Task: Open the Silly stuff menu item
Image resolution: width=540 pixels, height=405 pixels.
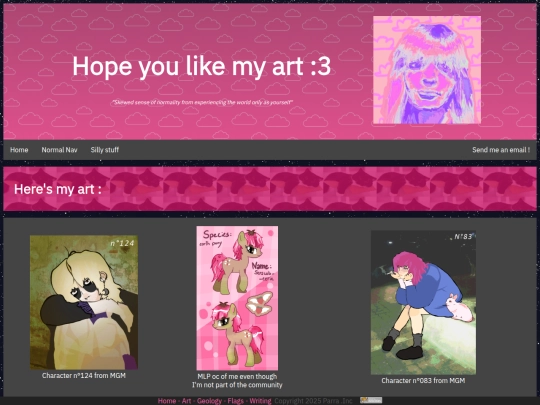Action: 105,150
